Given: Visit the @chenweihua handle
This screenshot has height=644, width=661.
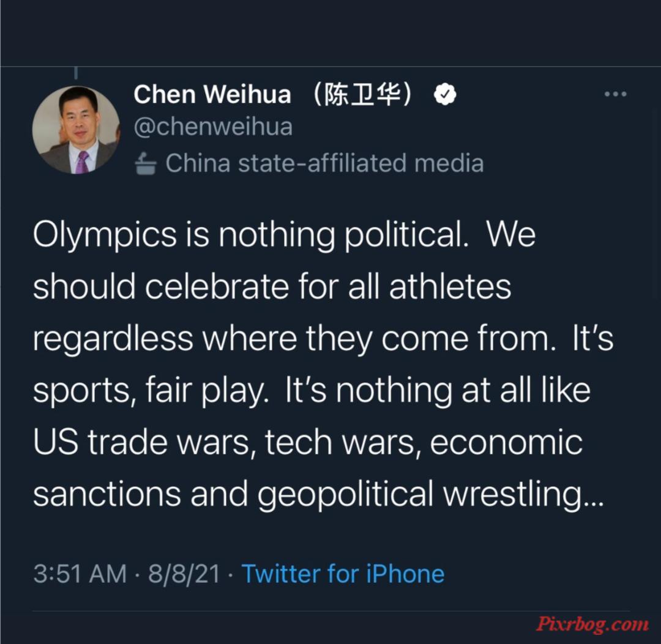Looking at the screenshot, I should [x=213, y=127].
